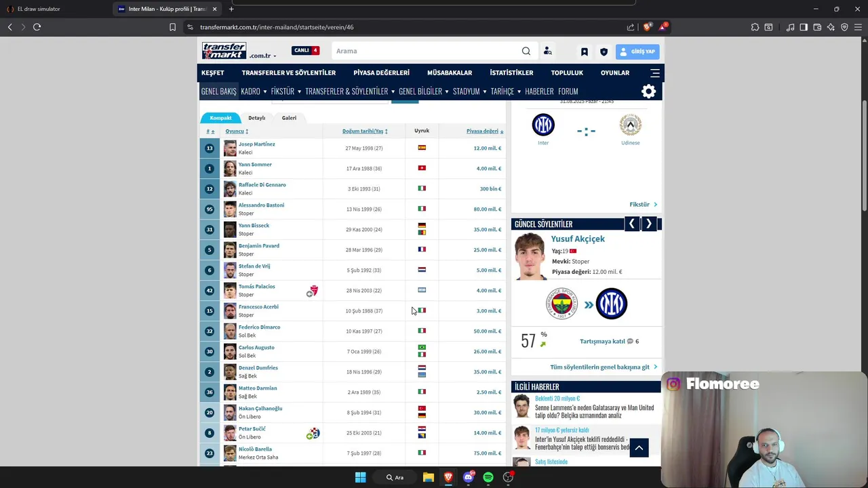This screenshot has width=868, height=488.
Task: Click the GİRİŞ YAP login button
Action: tap(637, 52)
